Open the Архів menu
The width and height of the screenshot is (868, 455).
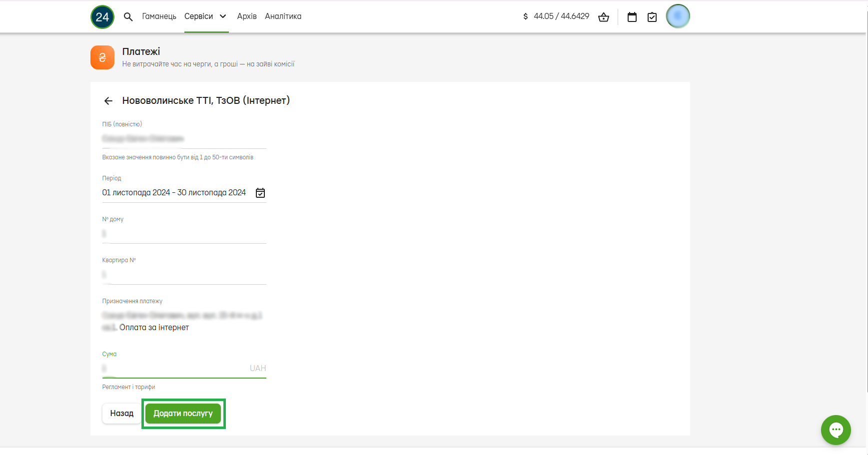coord(247,16)
